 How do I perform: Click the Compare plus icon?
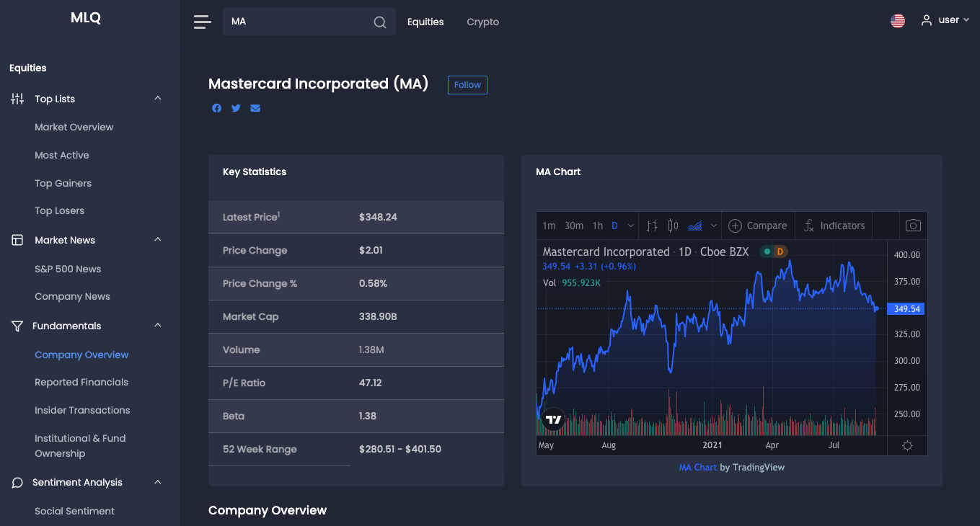click(735, 226)
